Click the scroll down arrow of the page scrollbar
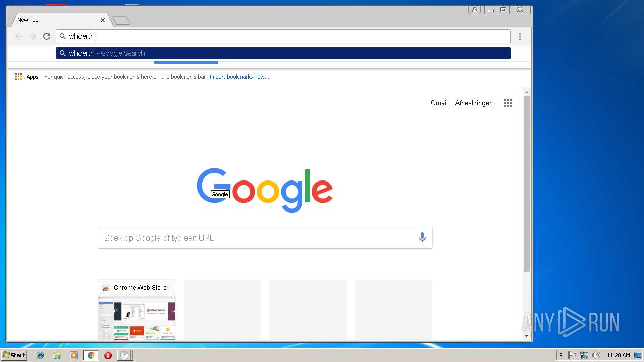This screenshot has width=644, height=362. click(x=527, y=335)
